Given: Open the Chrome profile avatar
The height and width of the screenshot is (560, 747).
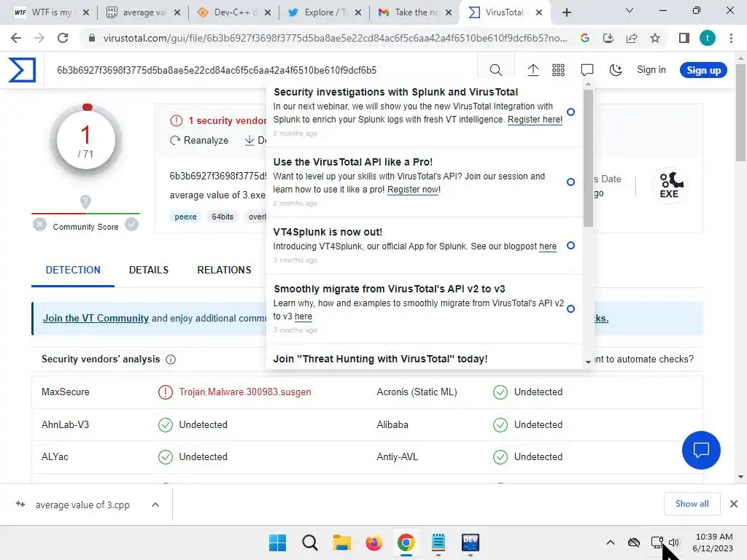Looking at the screenshot, I should (708, 38).
